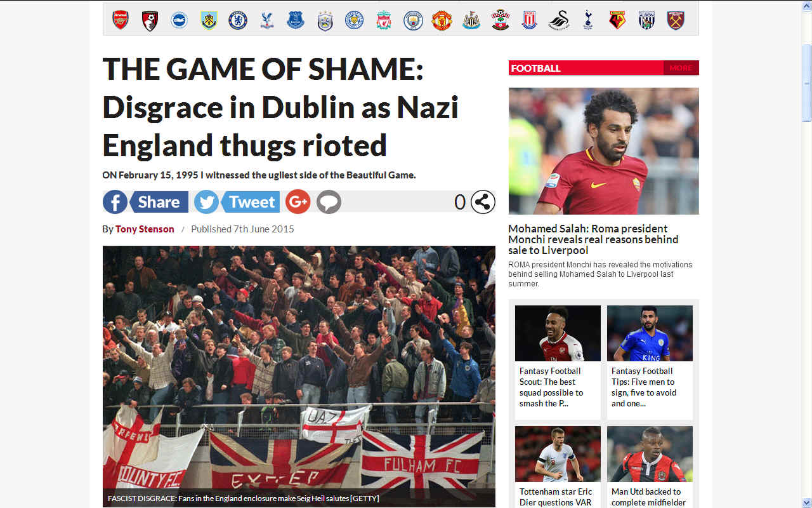Share article via Facebook Share button
The height and width of the screenshot is (508, 812).
coord(145,202)
